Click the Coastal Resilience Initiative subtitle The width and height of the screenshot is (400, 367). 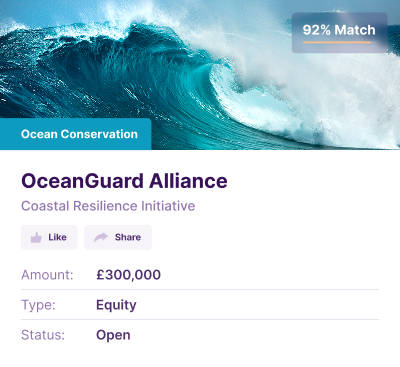(x=108, y=206)
